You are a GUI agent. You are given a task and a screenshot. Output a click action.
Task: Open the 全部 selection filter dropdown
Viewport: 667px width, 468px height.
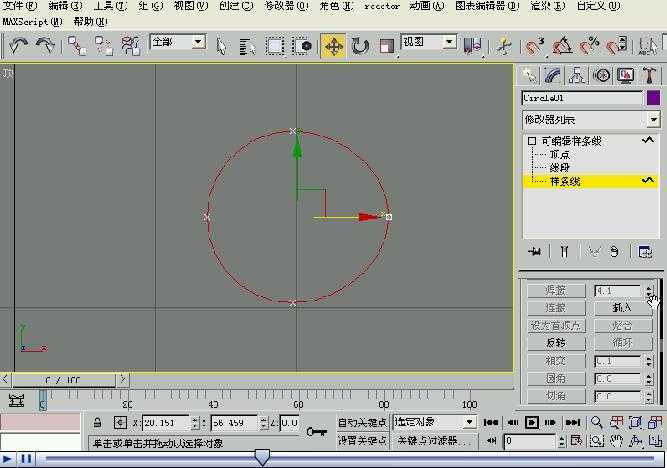pyautogui.click(x=178, y=42)
